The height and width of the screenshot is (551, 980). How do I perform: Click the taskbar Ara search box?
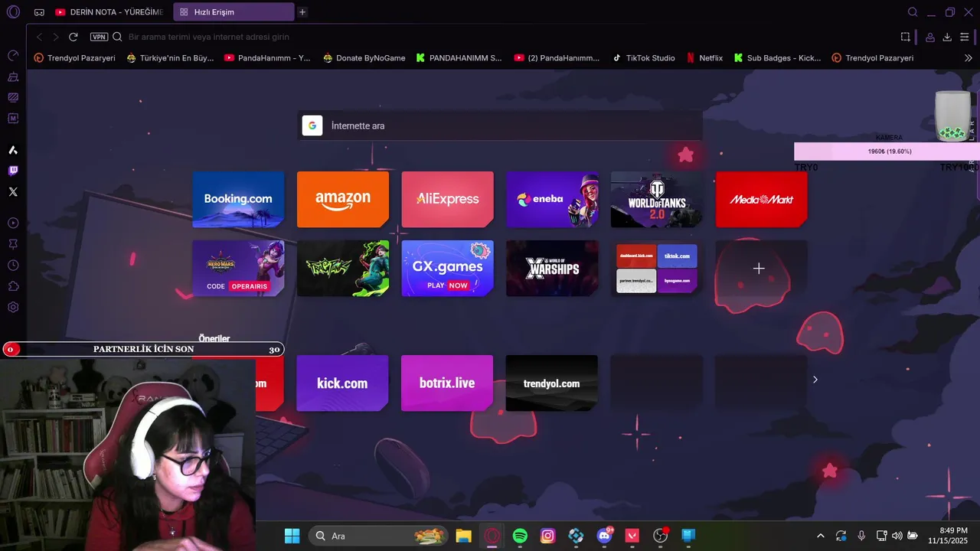(377, 536)
